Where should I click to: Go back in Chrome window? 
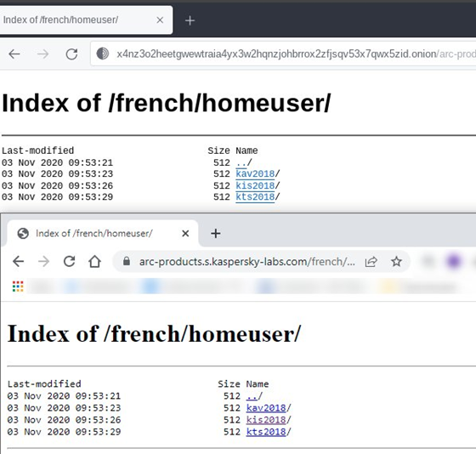point(18,261)
